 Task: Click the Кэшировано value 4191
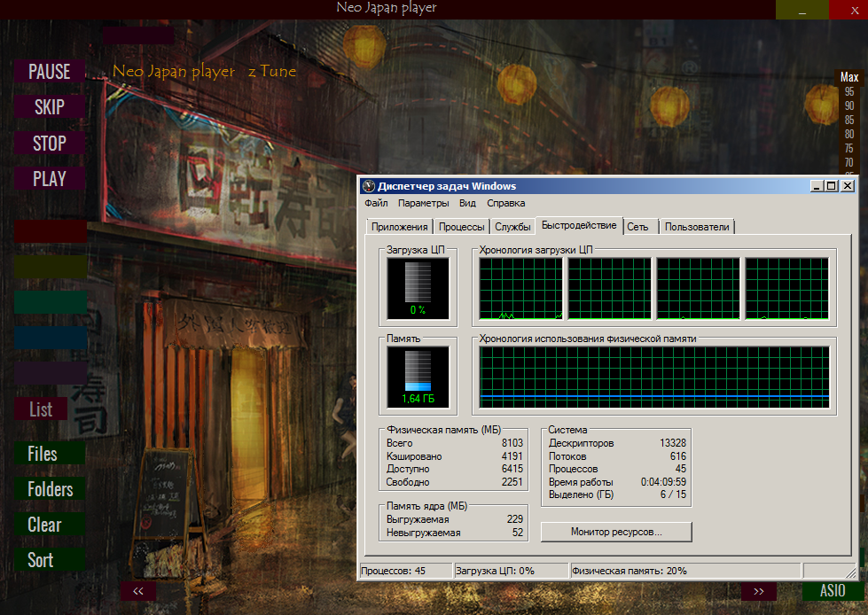512,456
